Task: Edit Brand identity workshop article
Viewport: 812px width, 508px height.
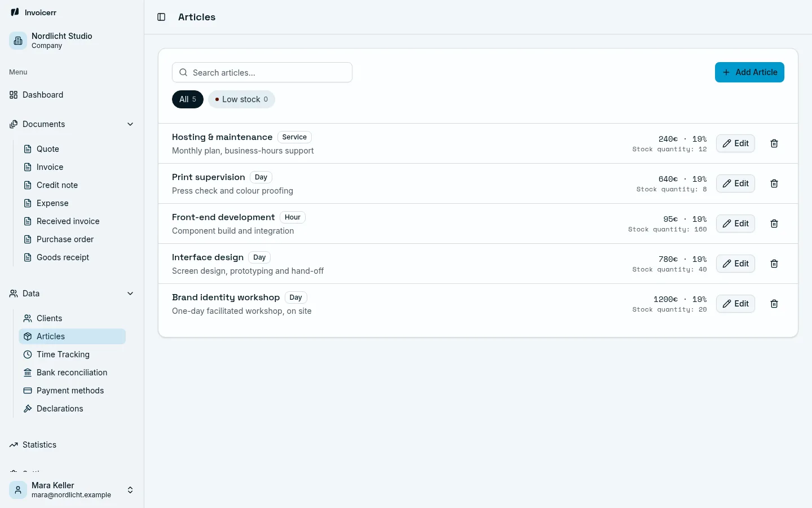Action: [x=735, y=304]
